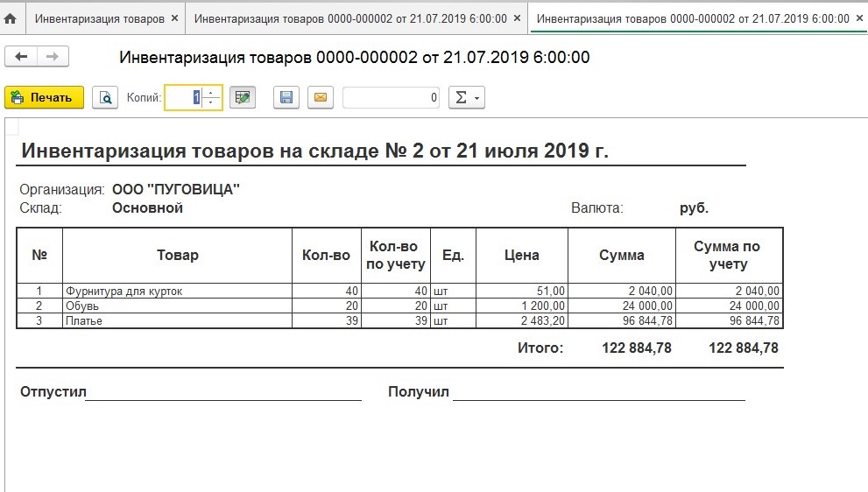Screen dimensions: 868x492
Task: Save the document with the floppy disk icon
Action: click(x=286, y=98)
